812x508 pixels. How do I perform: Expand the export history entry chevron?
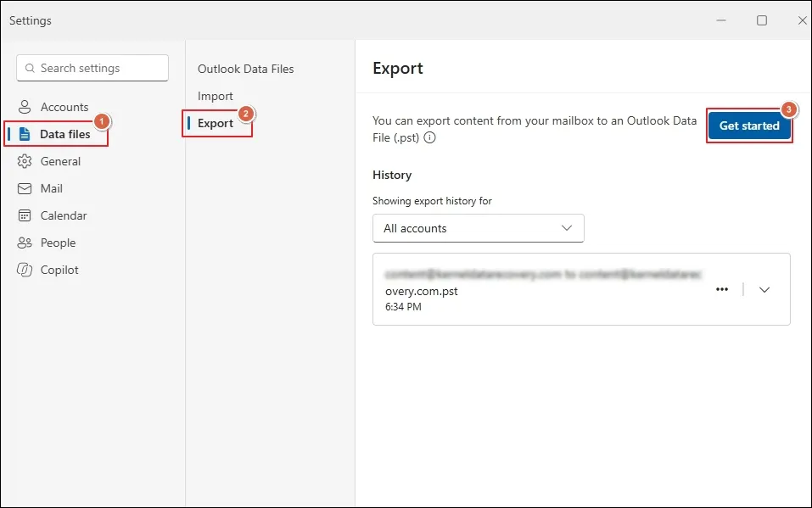764,289
